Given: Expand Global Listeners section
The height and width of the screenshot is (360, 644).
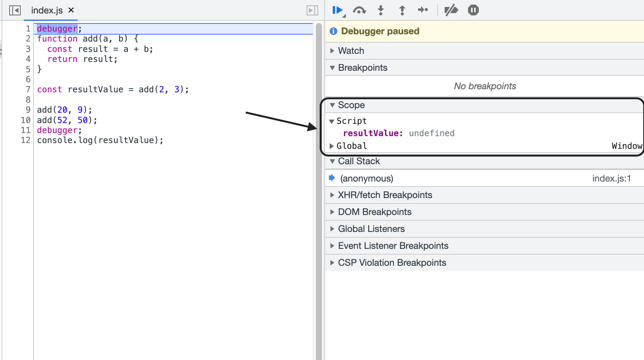Looking at the screenshot, I should pos(485,229).
